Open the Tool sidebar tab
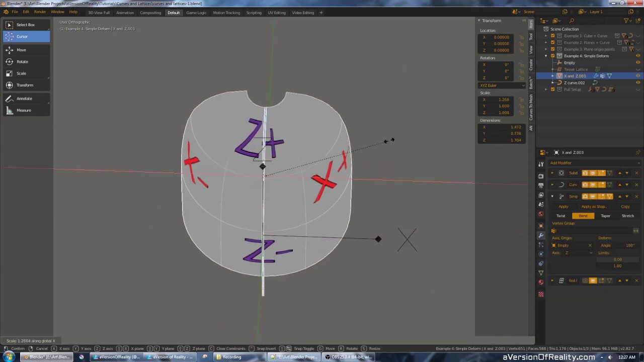 pyautogui.click(x=531, y=37)
